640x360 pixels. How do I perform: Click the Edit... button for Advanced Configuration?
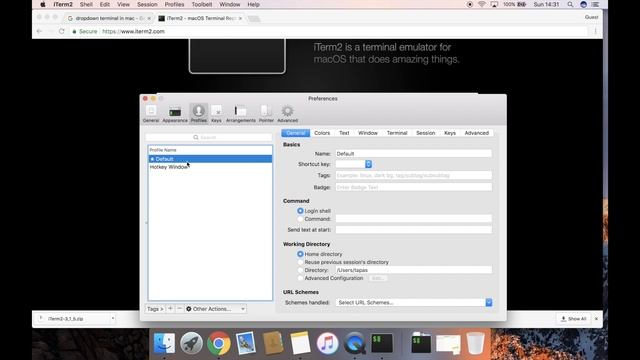pyautogui.click(x=378, y=278)
